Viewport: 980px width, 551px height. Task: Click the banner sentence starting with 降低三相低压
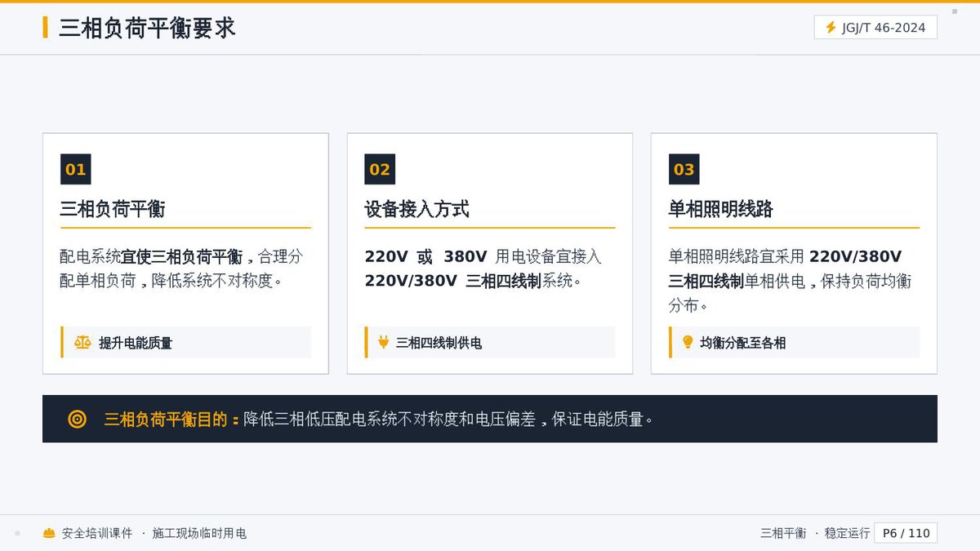(x=448, y=420)
